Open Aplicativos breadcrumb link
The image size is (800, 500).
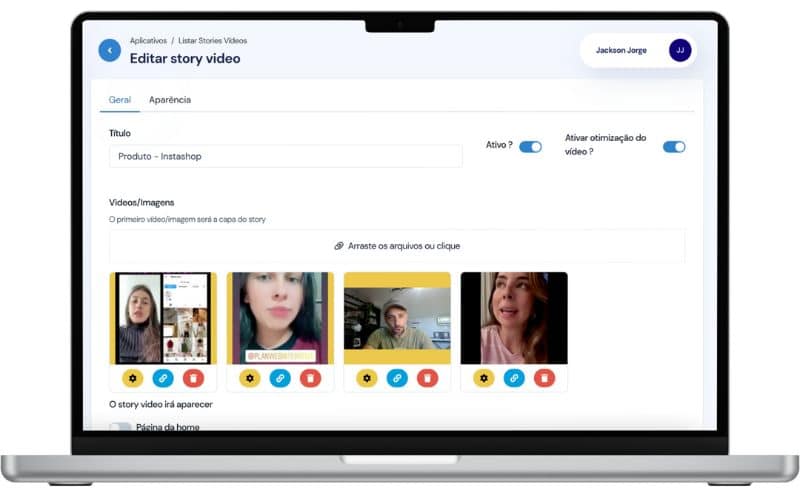(148, 40)
